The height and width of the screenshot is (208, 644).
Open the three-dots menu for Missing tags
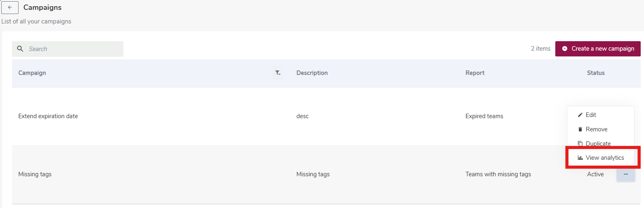point(626,174)
